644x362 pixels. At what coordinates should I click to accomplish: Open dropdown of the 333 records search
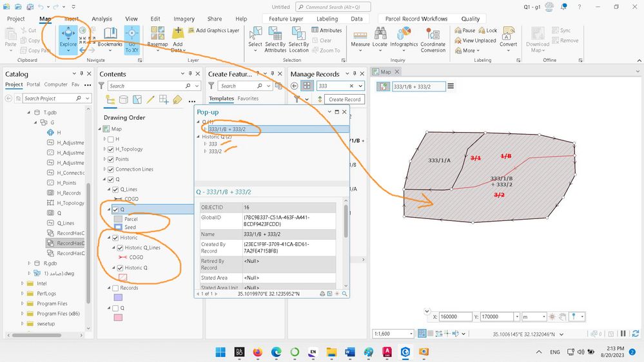[x=360, y=86]
